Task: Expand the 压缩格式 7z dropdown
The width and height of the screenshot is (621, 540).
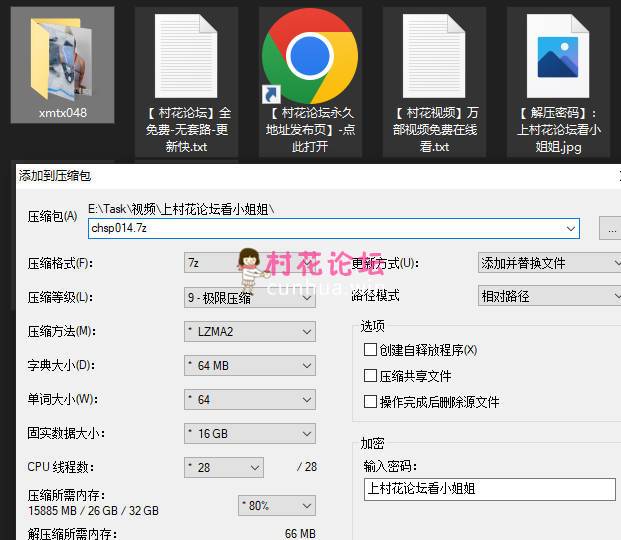Action: pyautogui.click(x=250, y=263)
